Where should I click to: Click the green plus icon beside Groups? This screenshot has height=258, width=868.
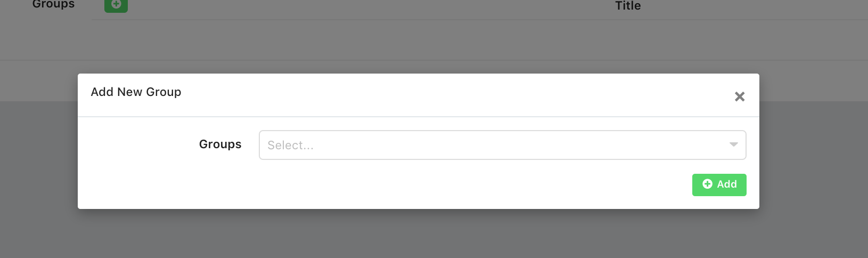tap(116, 5)
